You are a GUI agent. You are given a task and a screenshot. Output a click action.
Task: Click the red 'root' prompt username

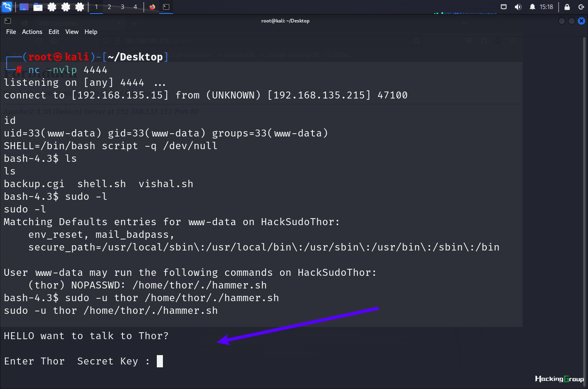(40, 57)
